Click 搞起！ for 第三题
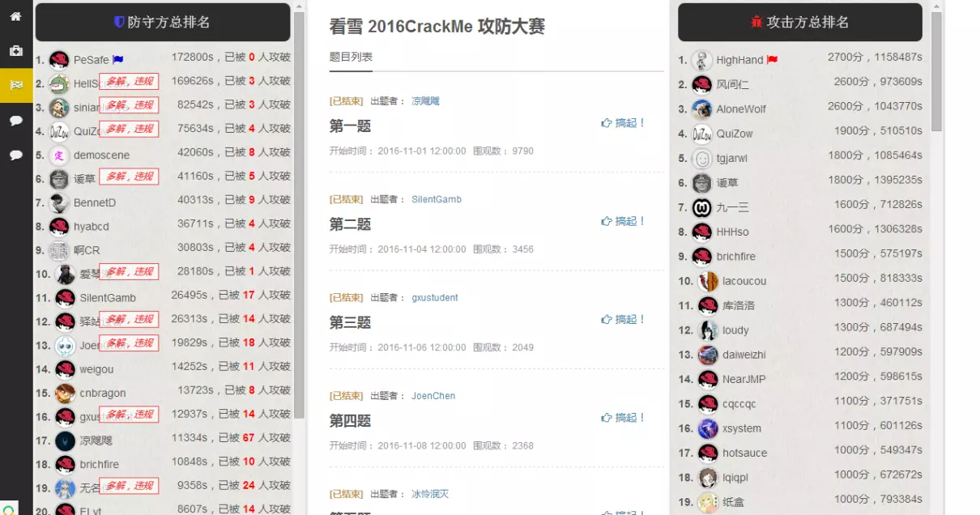 (623, 320)
